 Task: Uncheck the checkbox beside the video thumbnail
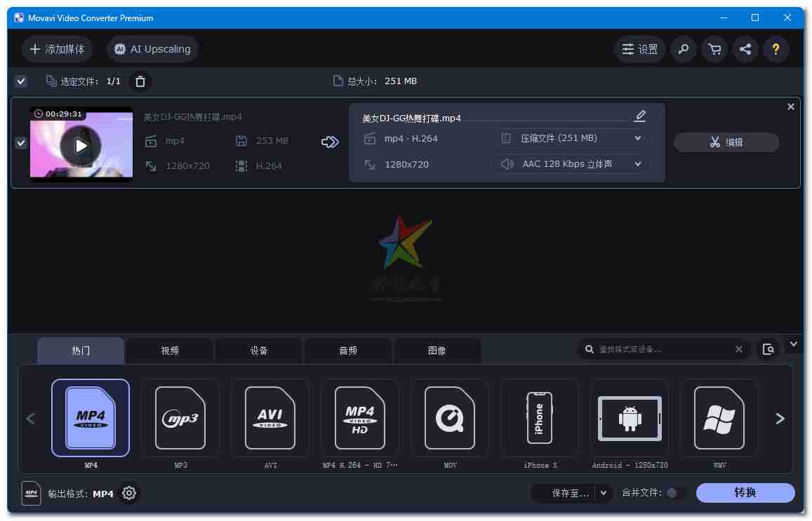pyautogui.click(x=21, y=143)
